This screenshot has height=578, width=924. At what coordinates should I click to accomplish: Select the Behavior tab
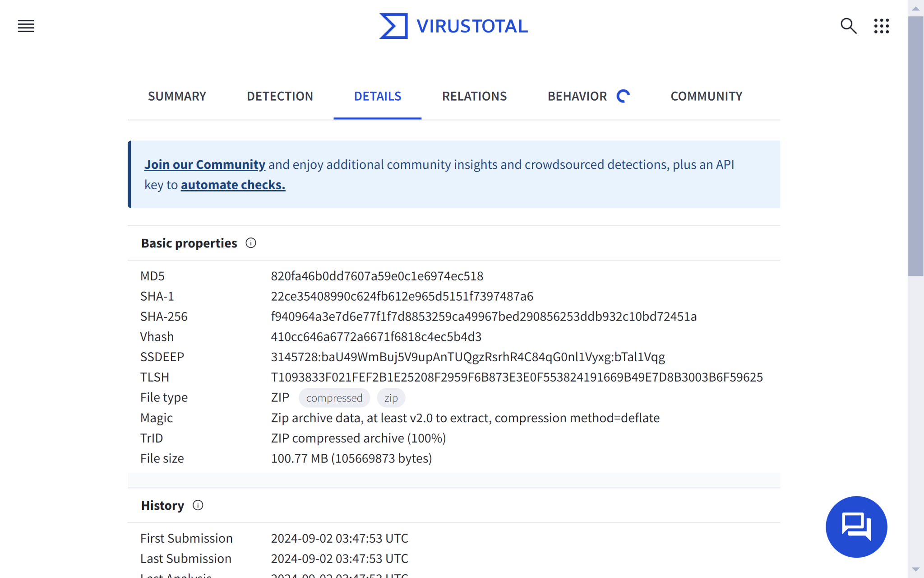coord(578,96)
